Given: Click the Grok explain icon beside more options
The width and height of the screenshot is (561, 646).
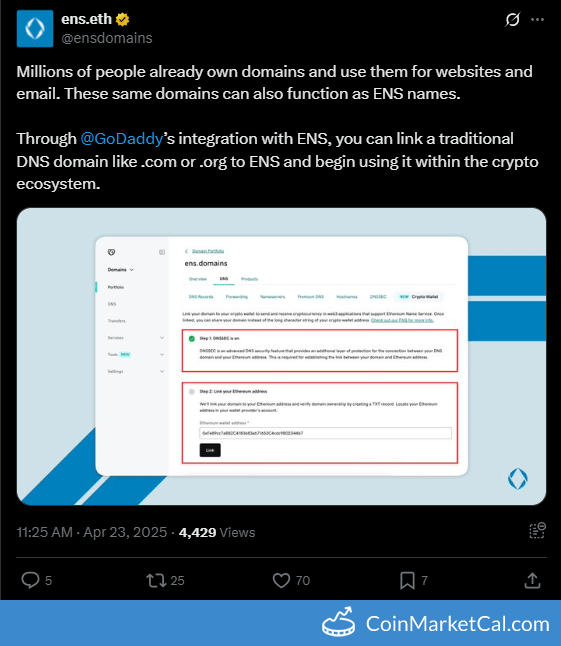Looking at the screenshot, I should [x=512, y=19].
